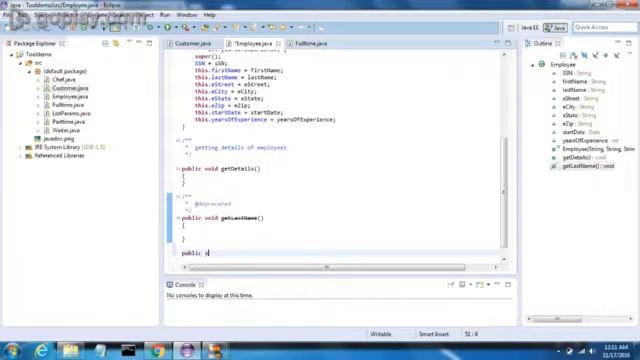The image size is (640, 360).
Task: Click the Run External Tools icon
Action: (185, 27)
